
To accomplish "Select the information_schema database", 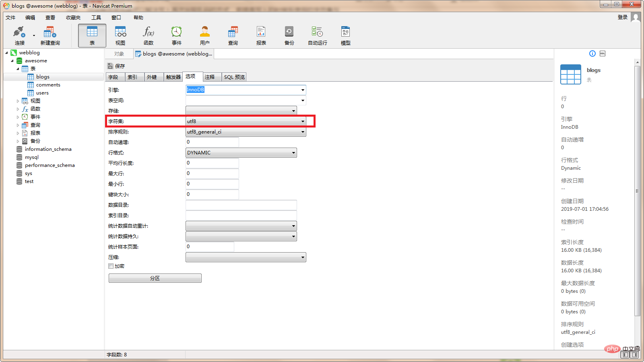I will [x=48, y=149].
